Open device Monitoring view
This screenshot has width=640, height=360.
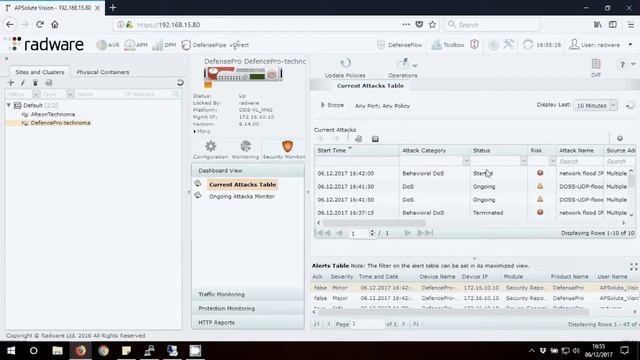click(245, 150)
